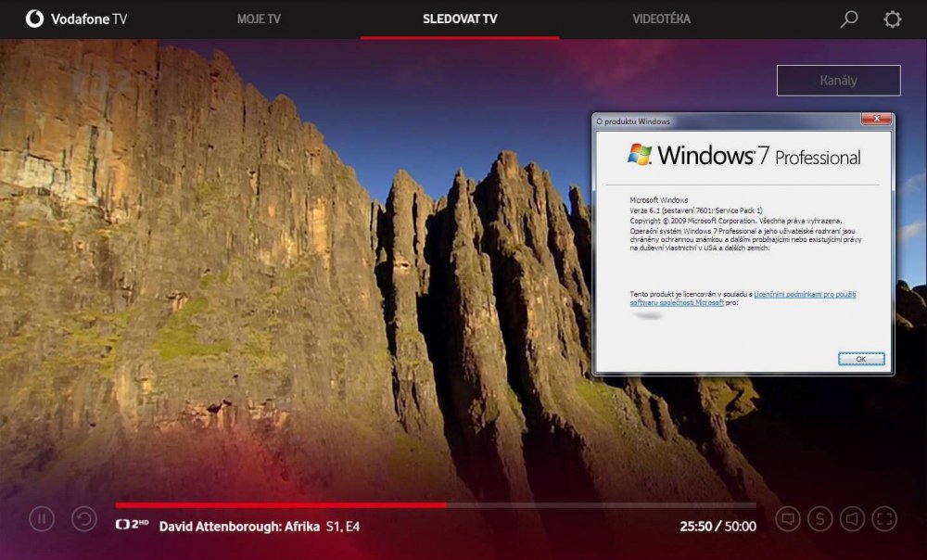Click the speaker volume icon
The width and height of the screenshot is (927, 560).
coord(852,518)
